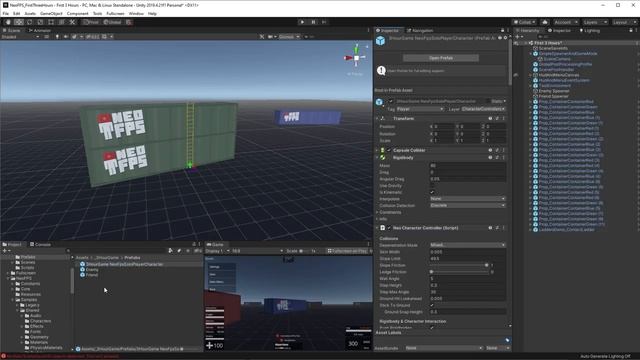The height and width of the screenshot is (360, 640).
Task: Toggle Pivot/Center handle position
Action: pyautogui.click(x=91, y=22)
